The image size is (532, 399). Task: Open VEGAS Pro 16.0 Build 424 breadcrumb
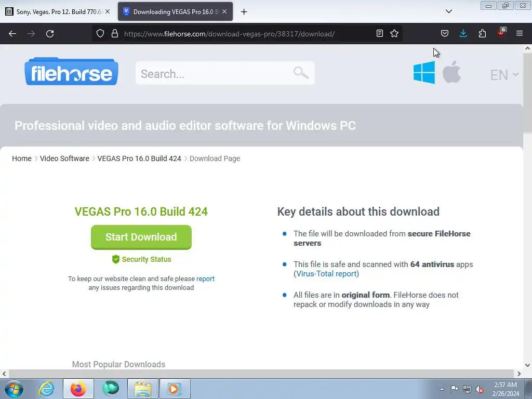pos(139,158)
